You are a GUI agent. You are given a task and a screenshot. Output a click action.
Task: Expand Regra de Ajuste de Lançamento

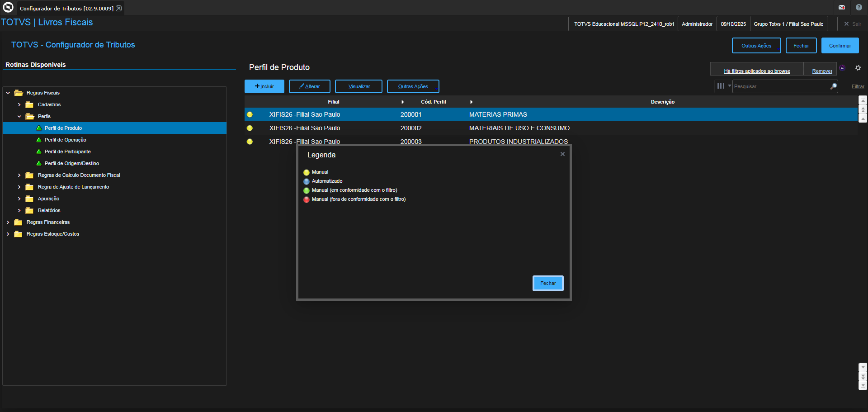pyautogui.click(x=19, y=187)
